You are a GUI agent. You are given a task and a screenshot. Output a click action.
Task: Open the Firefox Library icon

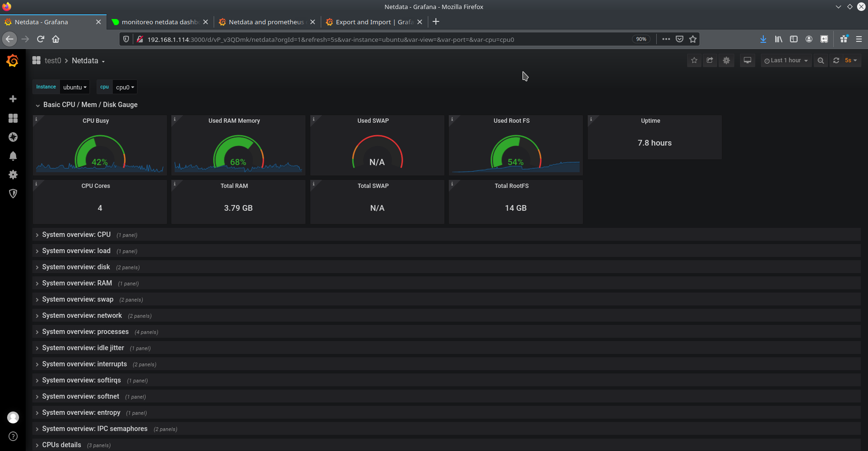[779, 39]
